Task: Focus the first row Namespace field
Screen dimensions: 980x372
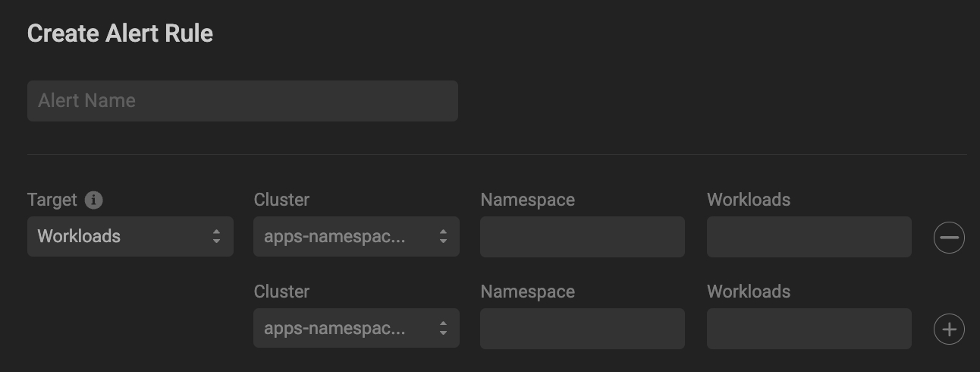Action: (582, 236)
